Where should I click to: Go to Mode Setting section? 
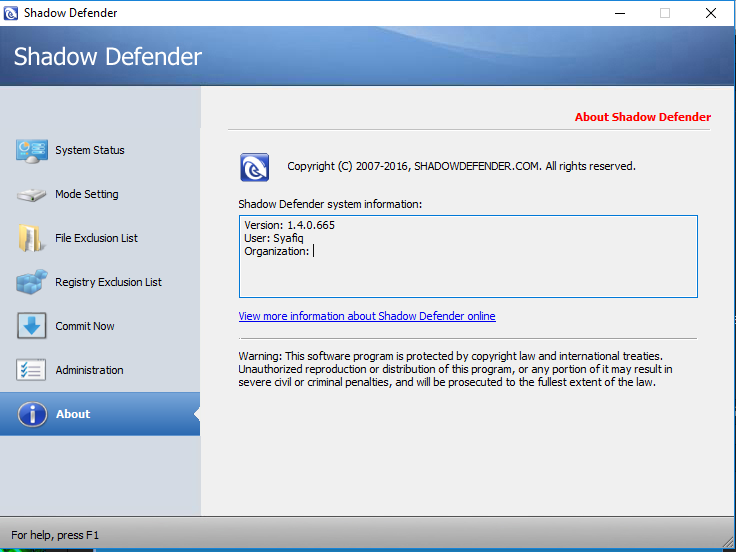point(87,194)
